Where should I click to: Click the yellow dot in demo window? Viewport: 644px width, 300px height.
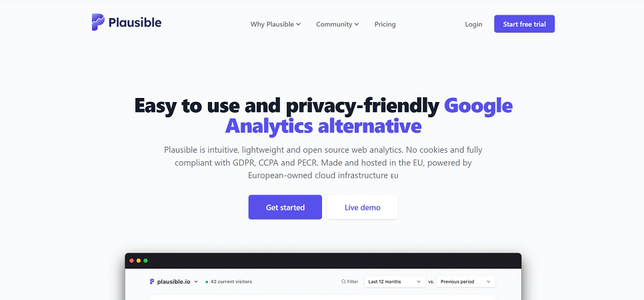(x=139, y=260)
